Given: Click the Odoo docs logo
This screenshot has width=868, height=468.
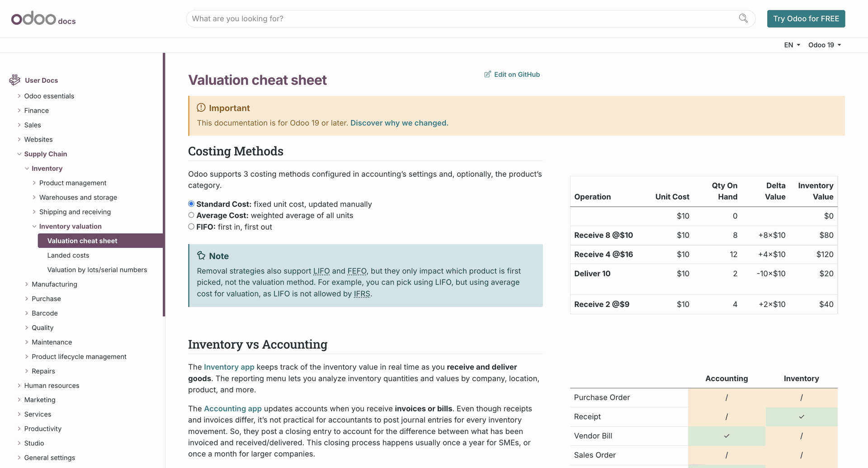Looking at the screenshot, I should pyautogui.click(x=43, y=19).
